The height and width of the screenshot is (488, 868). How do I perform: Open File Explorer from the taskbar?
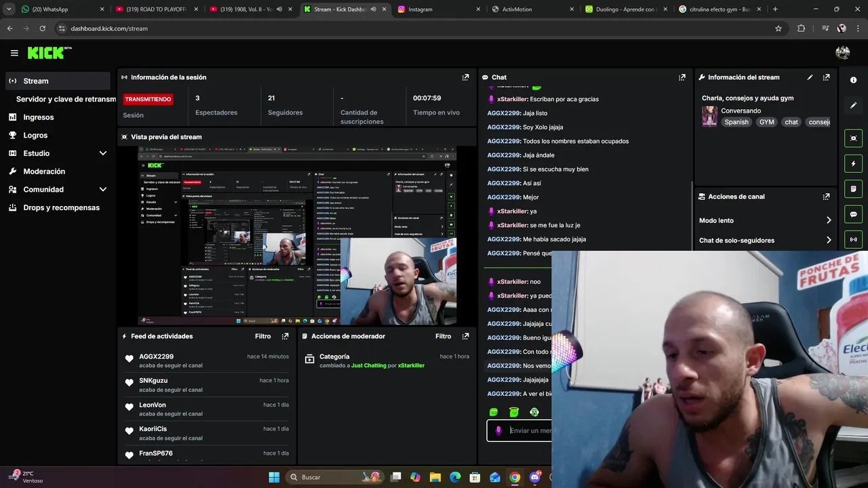click(x=435, y=477)
